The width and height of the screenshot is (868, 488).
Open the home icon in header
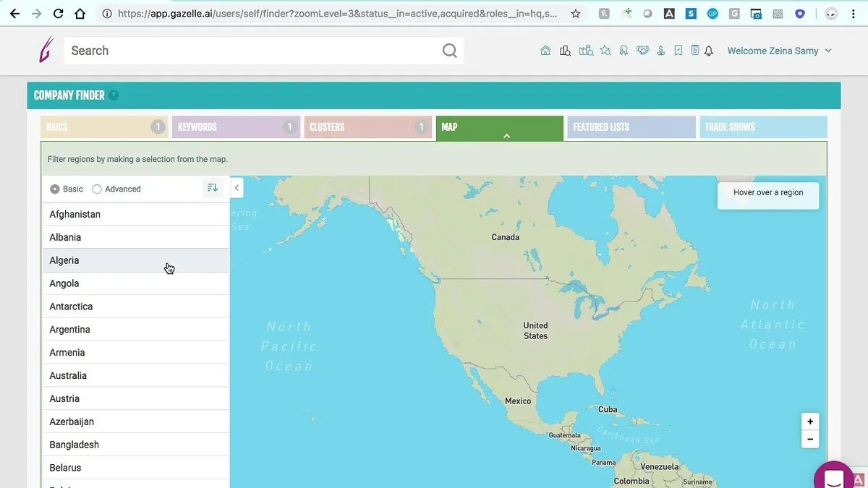coord(545,51)
